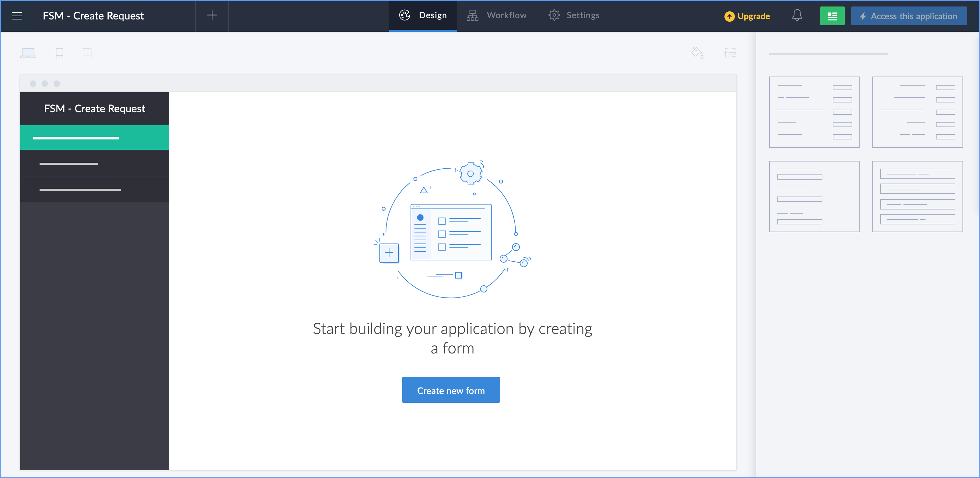Click the menu layout icon near theme
Screen dimensions: 980x478
click(730, 53)
